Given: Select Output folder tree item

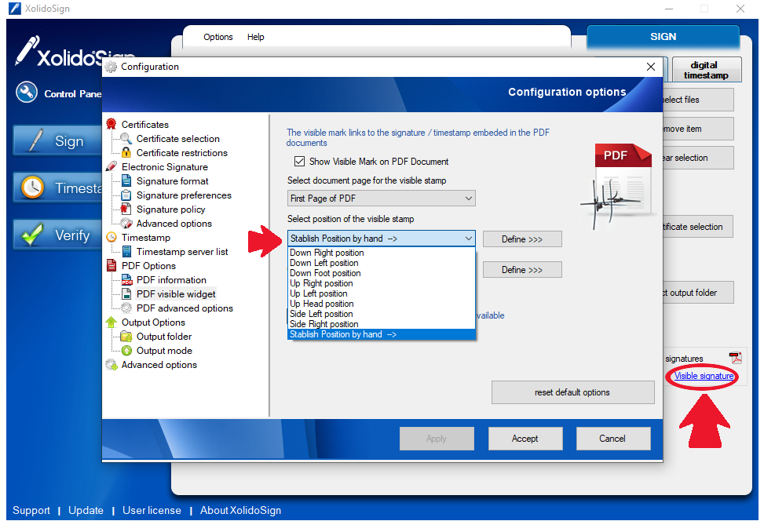Looking at the screenshot, I should pyautogui.click(x=163, y=337).
